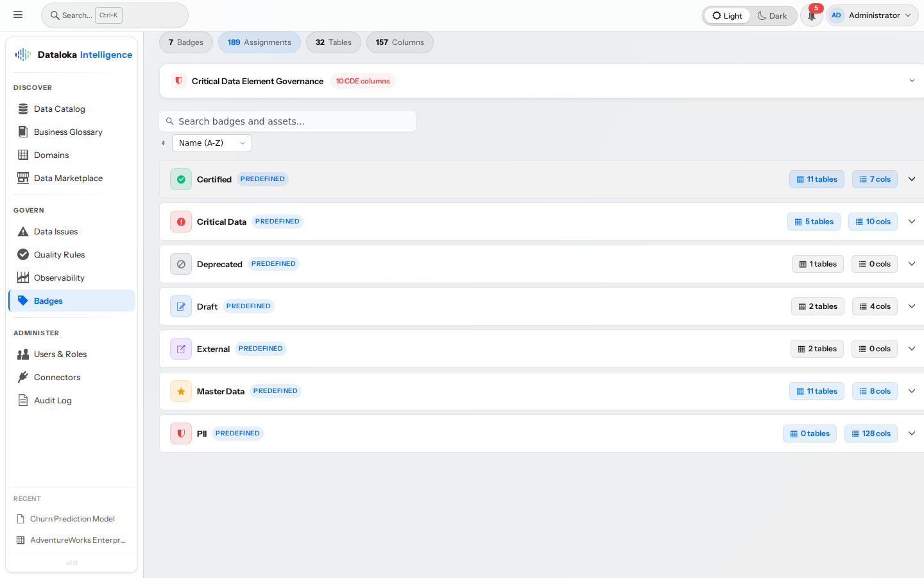924x578 pixels.
Task: Click the notifications bell icon
Action: [811, 15]
